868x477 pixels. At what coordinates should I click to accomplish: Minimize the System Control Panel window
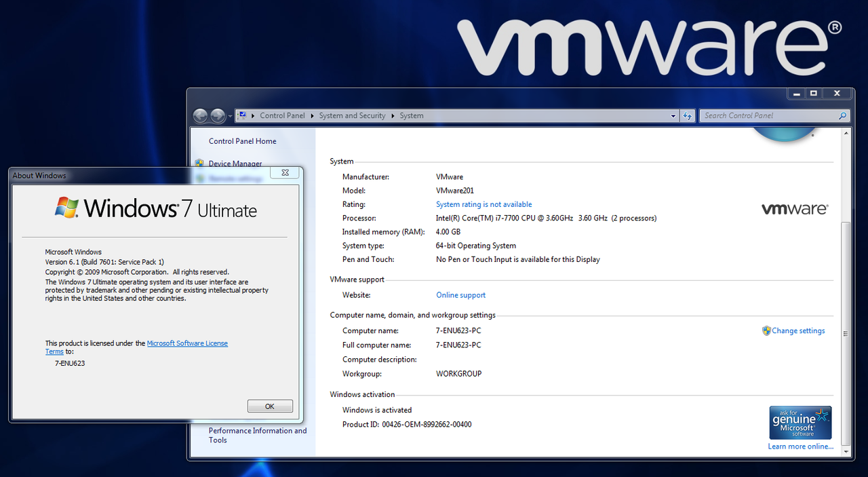(x=796, y=94)
